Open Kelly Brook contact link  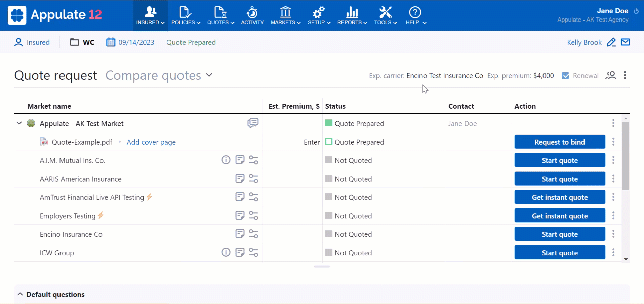click(584, 42)
